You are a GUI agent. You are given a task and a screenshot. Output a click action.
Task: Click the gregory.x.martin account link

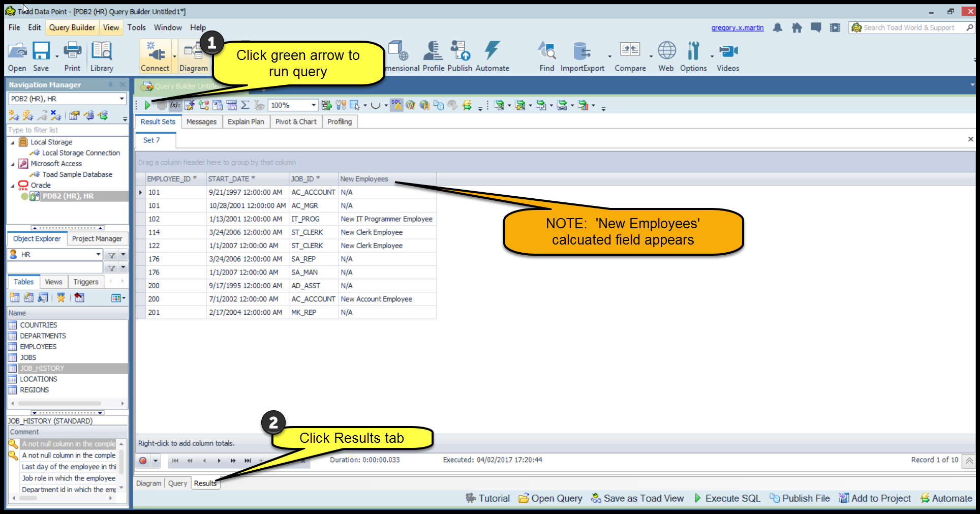(x=738, y=27)
